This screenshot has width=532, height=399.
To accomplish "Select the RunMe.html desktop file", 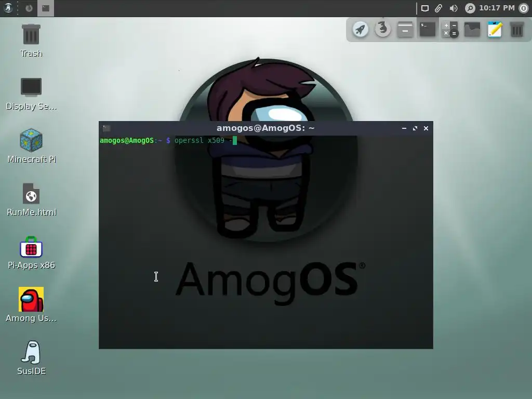I will click(x=31, y=200).
